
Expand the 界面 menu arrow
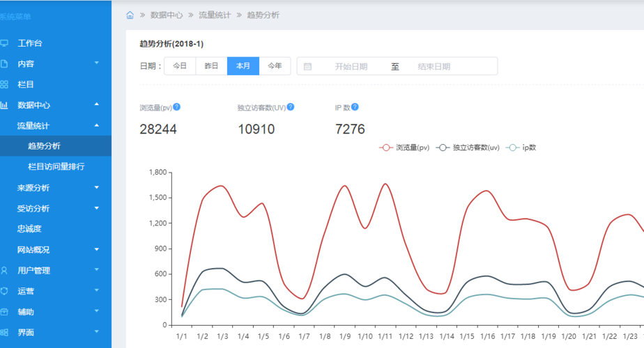click(97, 331)
